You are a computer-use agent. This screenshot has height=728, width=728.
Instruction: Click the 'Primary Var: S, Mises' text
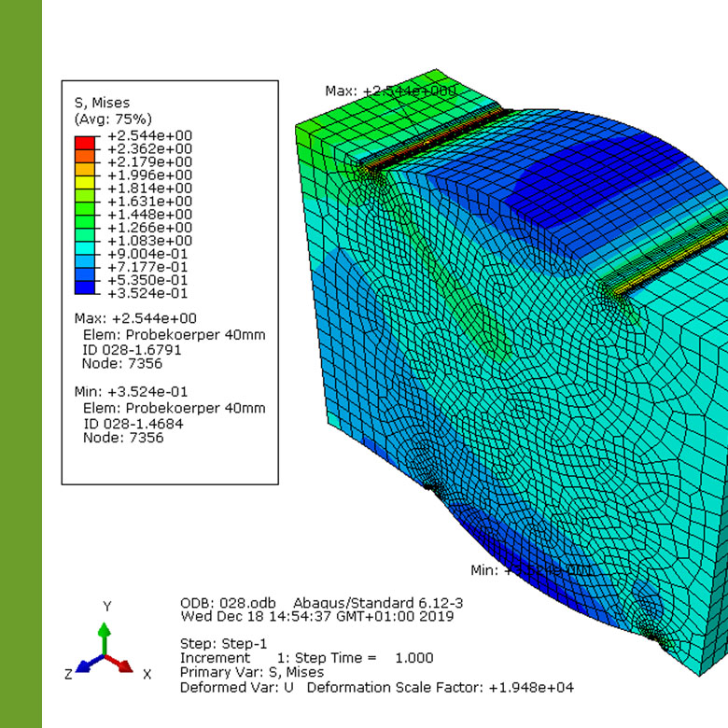[252, 672]
